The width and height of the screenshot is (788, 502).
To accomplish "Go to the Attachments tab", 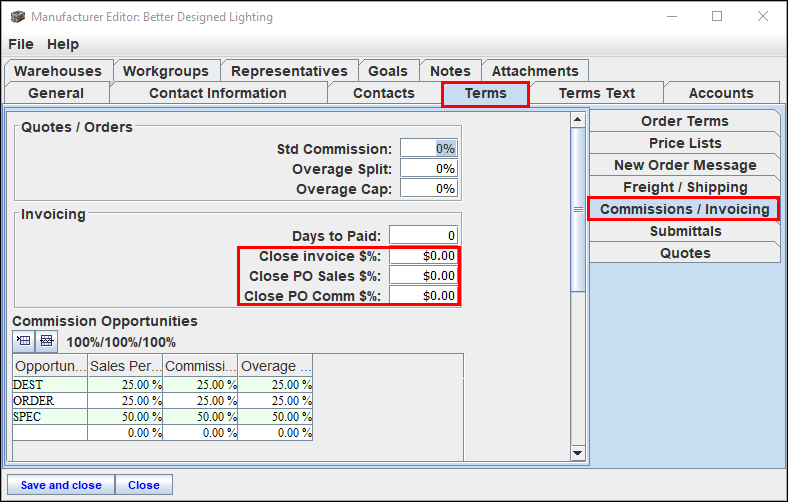I will click(535, 71).
